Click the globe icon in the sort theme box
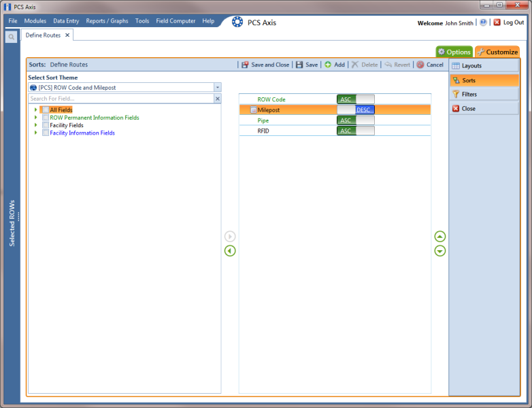Viewport: 532px width, 408px height. [x=33, y=88]
